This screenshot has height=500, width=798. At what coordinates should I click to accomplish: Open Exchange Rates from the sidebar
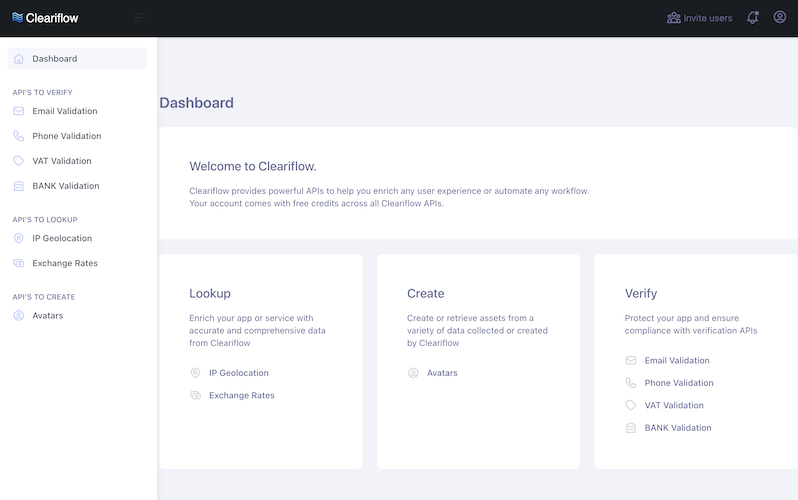pos(65,263)
